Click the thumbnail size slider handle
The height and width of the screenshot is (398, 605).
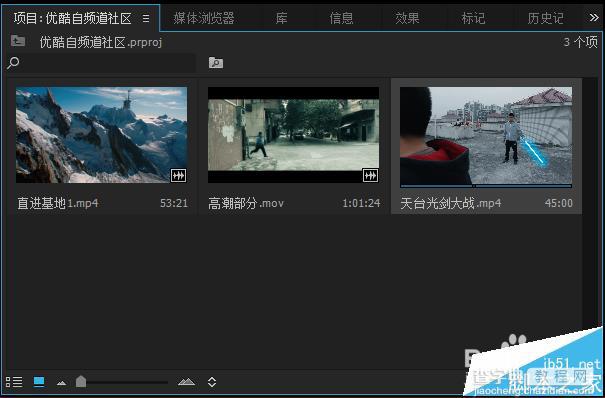tap(81, 381)
